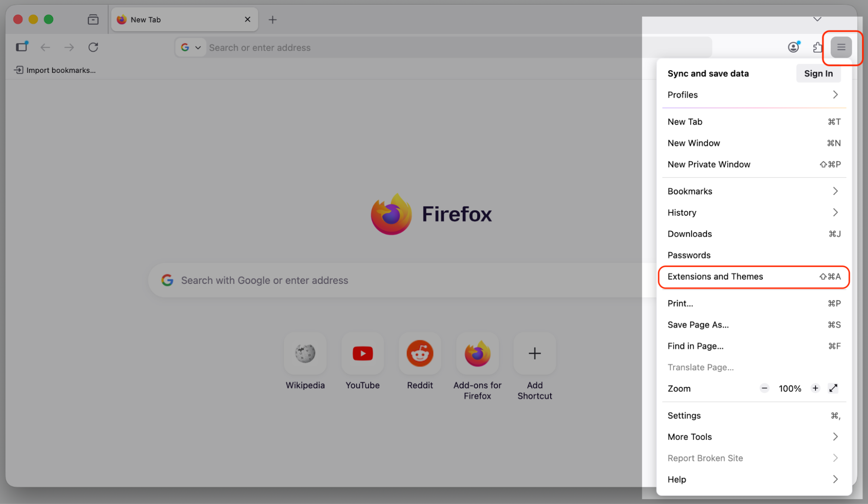Choose Find in Page... menu item
The height and width of the screenshot is (504, 868).
(x=754, y=346)
